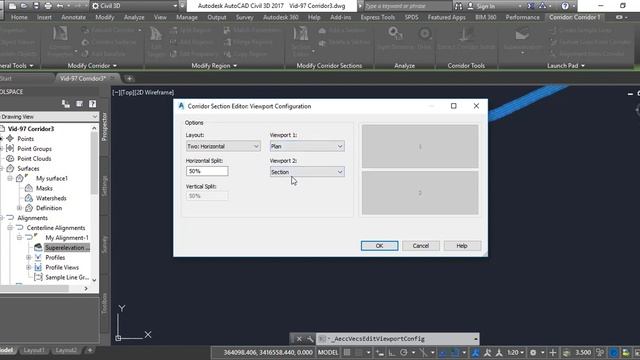This screenshot has width=640, height=360.
Task: Click viewport 1 preview thumbnail in the dialog
Action: click(x=420, y=147)
